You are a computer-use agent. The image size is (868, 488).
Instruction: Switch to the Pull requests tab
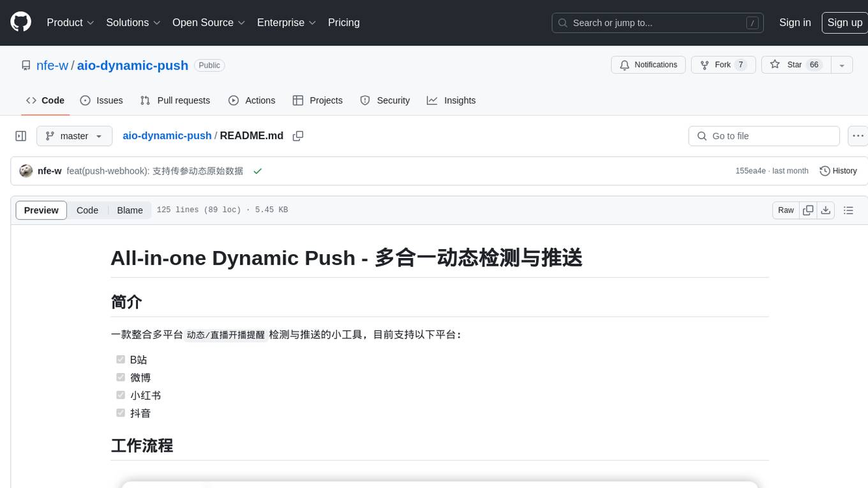pos(175,100)
